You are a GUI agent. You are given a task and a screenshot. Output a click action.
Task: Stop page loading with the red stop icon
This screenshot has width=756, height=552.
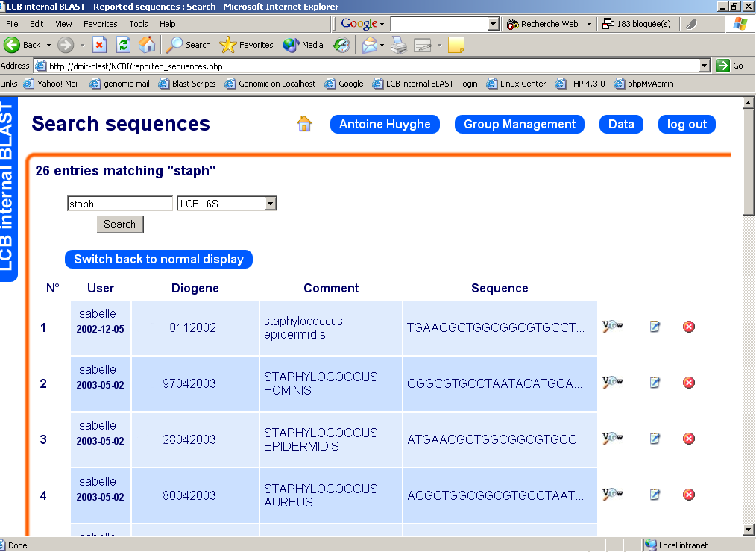pyautogui.click(x=101, y=45)
